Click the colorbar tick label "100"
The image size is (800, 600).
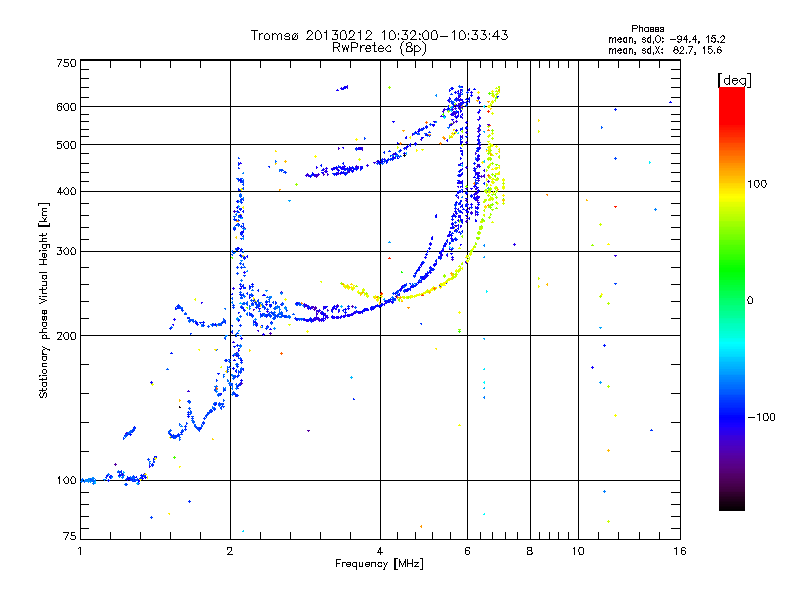pos(757,184)
